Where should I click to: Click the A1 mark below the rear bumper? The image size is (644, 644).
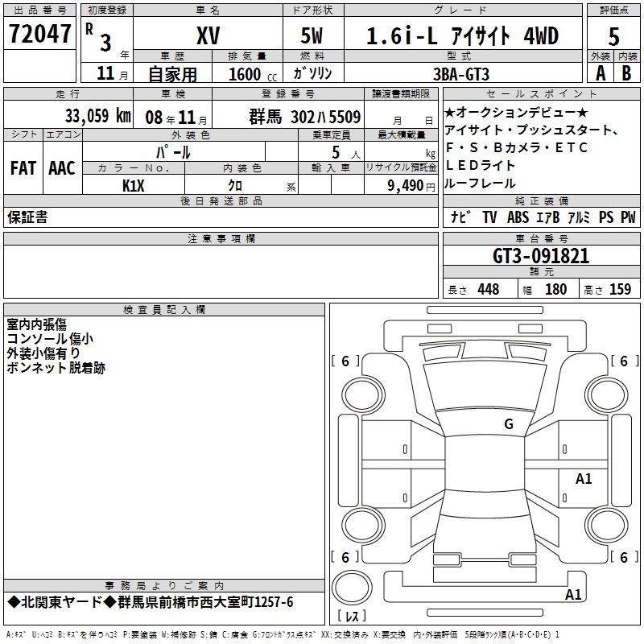pyautogui.click(x=573, y=595)
